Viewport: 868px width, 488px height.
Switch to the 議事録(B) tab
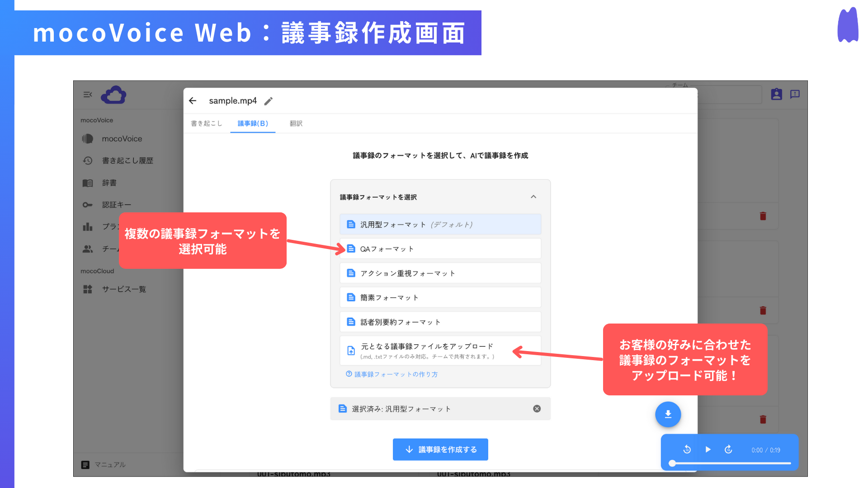coord(253,123)
